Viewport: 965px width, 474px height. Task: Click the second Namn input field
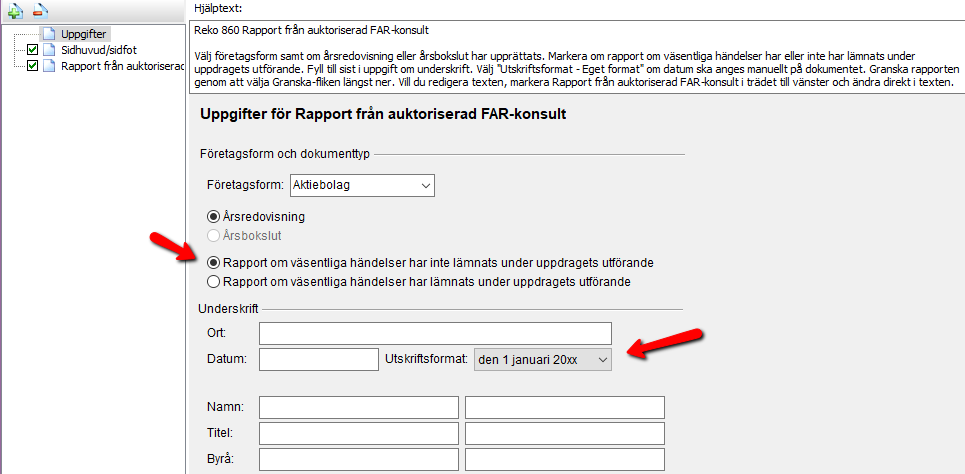point(565,408)
